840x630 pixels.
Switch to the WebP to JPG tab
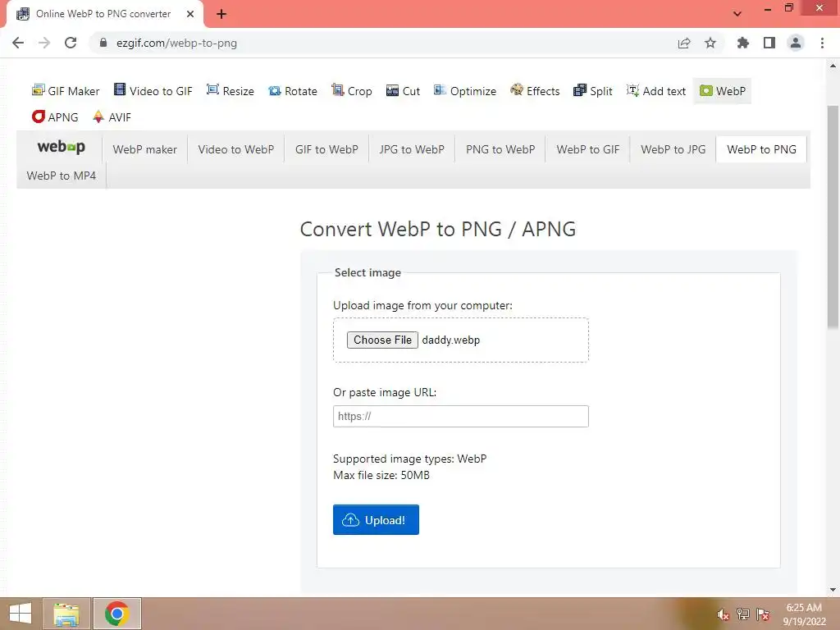click(673, 149)
